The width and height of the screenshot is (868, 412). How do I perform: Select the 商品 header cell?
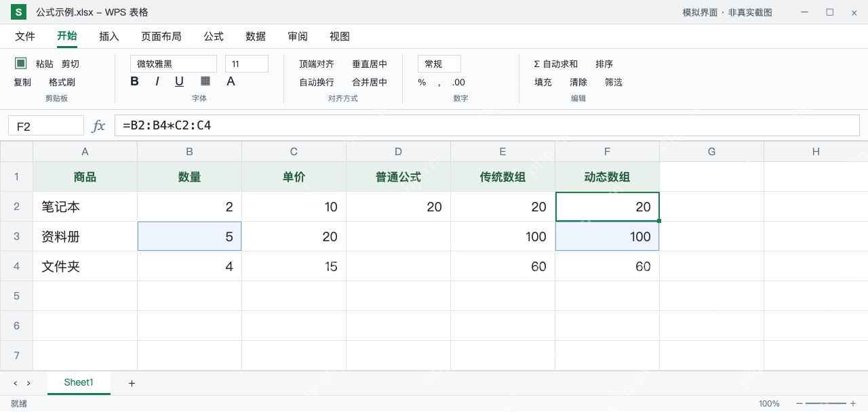tap(85, 177)
